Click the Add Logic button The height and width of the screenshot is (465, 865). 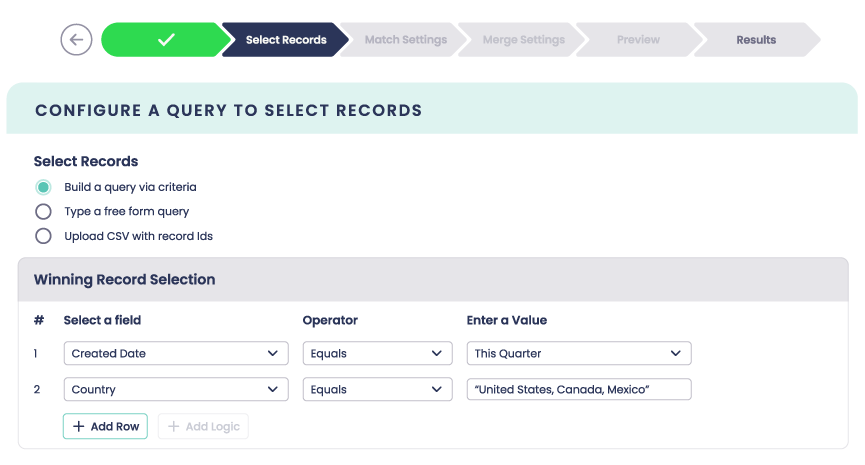click(x=203, y=426)
